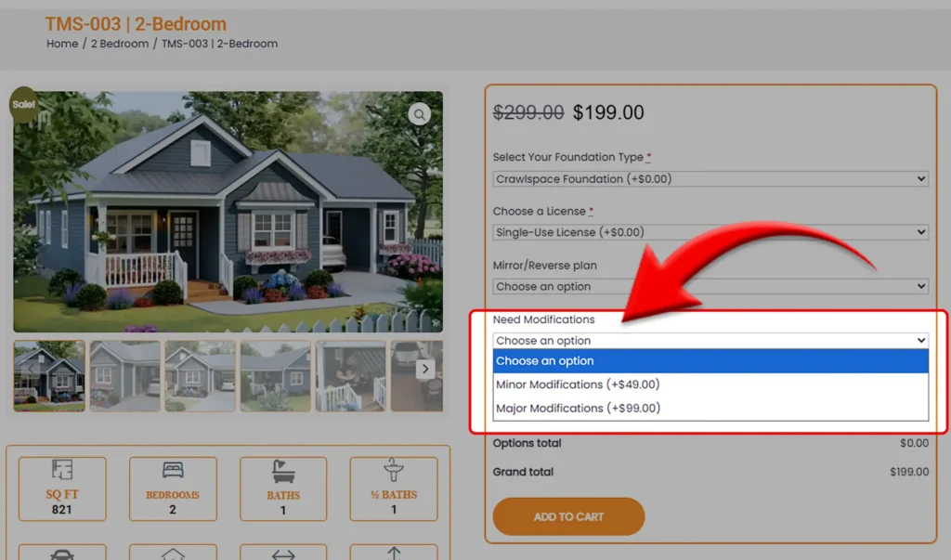Viewport: 951px width, 560px height.
Task: Select the porch view thumbnail
Action: (351, 376)
